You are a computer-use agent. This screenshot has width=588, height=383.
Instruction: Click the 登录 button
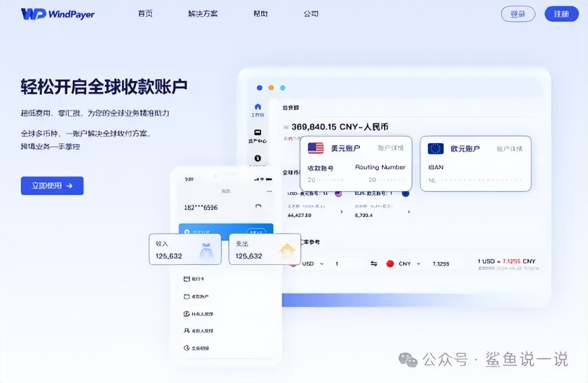(x=518, y=14)
